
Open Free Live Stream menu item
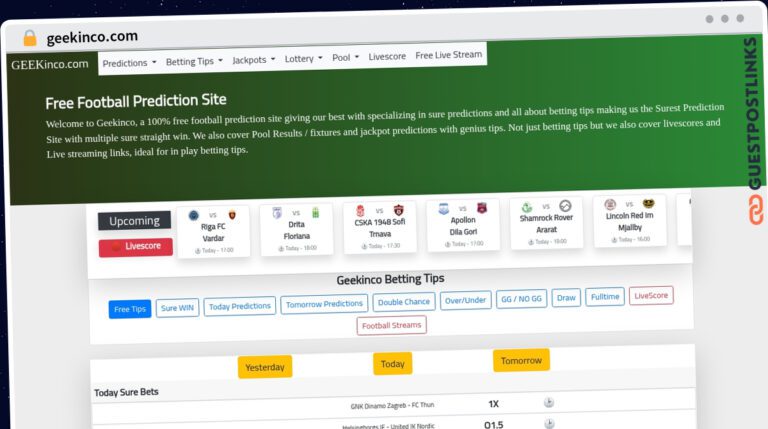click(449, 55)
